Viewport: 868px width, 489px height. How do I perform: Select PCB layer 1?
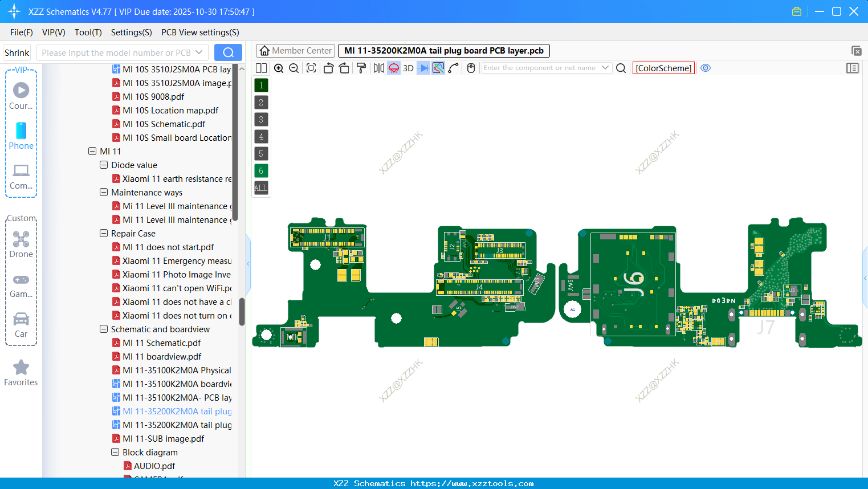pyautogui.click(x=260, y=85)
